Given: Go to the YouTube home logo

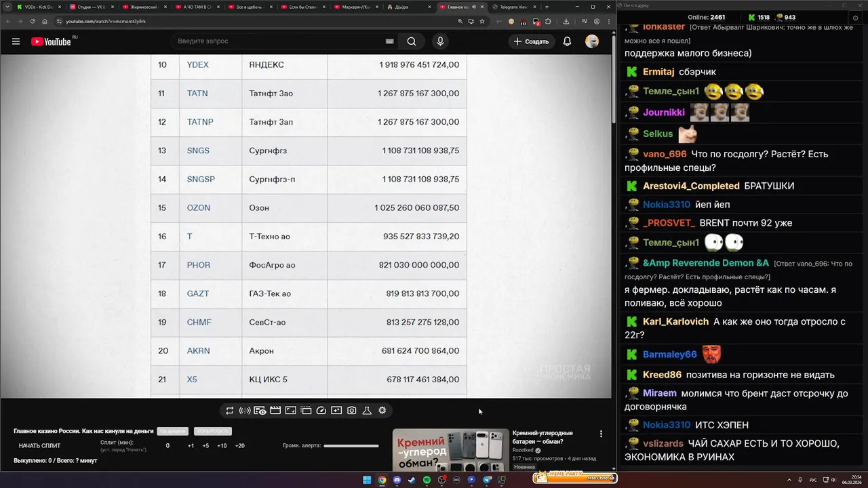Looking at the screenshot, I should click(x=52, y=41).
